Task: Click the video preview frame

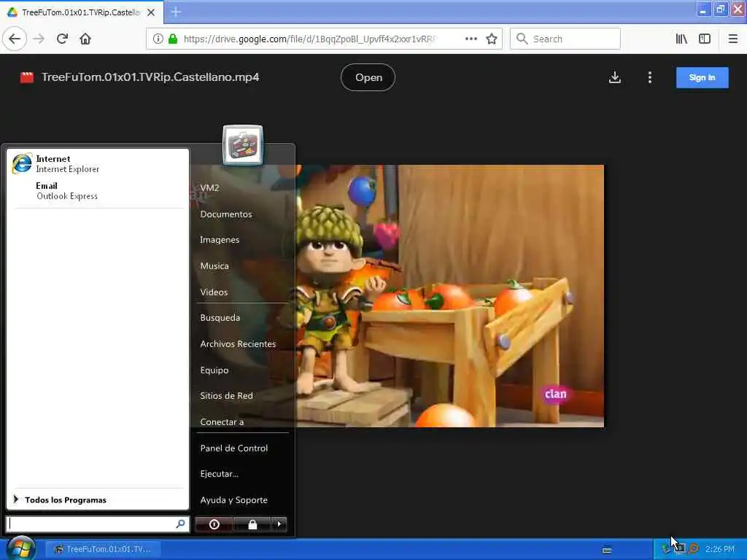Action: 449,296
